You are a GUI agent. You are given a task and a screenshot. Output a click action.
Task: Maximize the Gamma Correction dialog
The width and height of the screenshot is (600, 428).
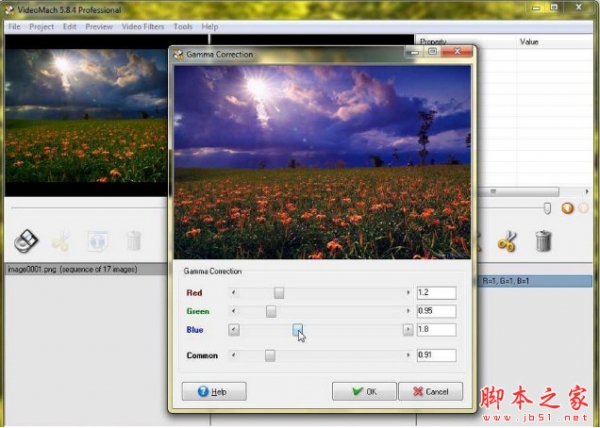[x=432, y=52]
